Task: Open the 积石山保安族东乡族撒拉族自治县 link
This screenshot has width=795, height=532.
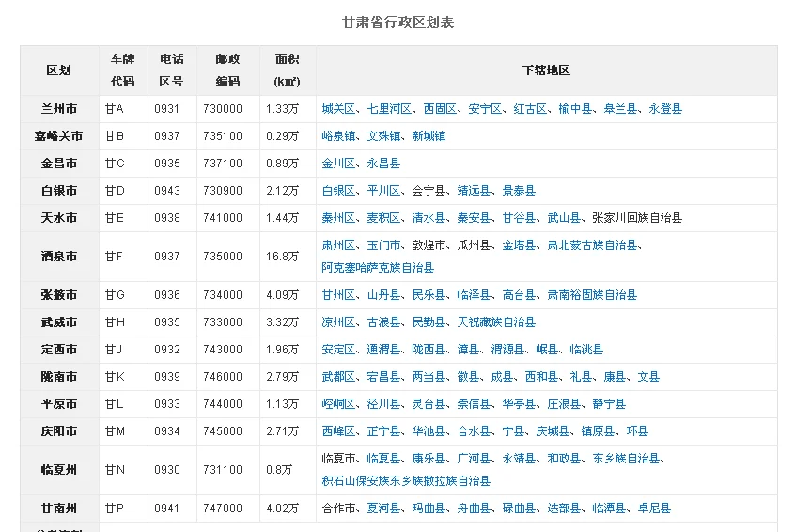Action: [x=406, y=482]
